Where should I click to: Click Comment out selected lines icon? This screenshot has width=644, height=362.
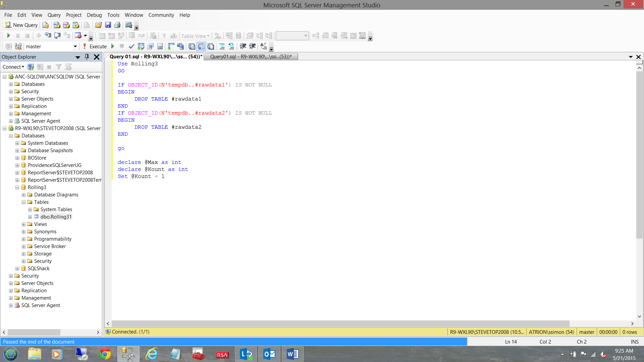(222, 47)
